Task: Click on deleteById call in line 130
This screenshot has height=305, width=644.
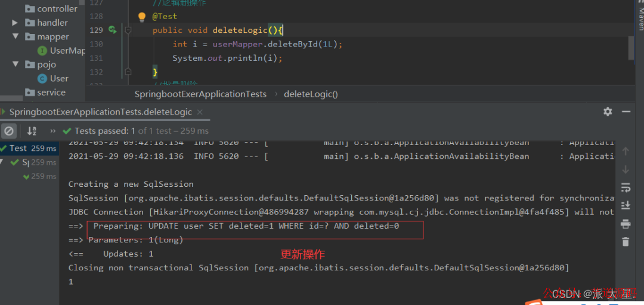Action: click(292, 44)
